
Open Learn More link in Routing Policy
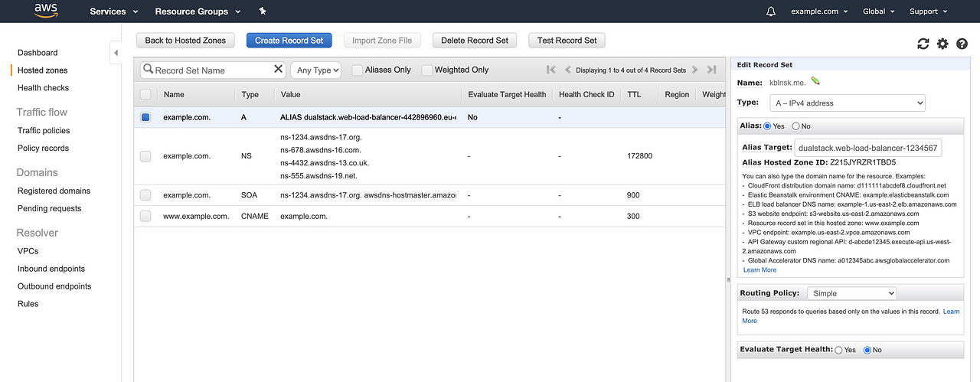point(851,316)
